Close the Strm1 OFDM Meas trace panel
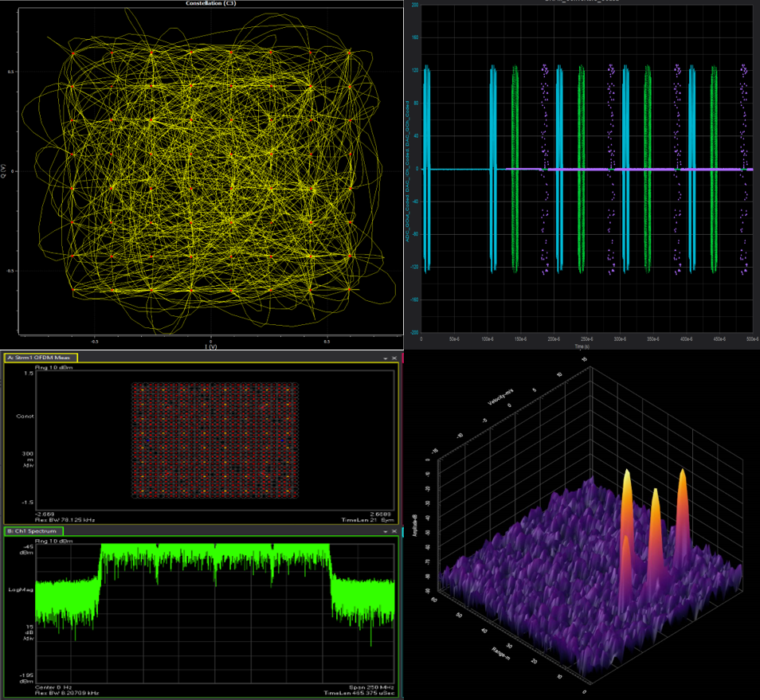 (394, 358)
